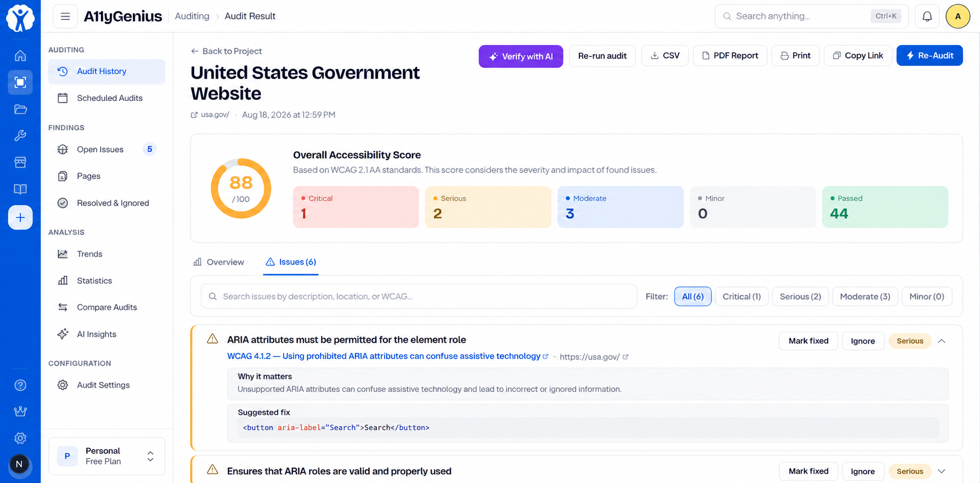Viewport: 980px width, 483px height.
Task: Click the Copy Link button
Action: point(858,56)
